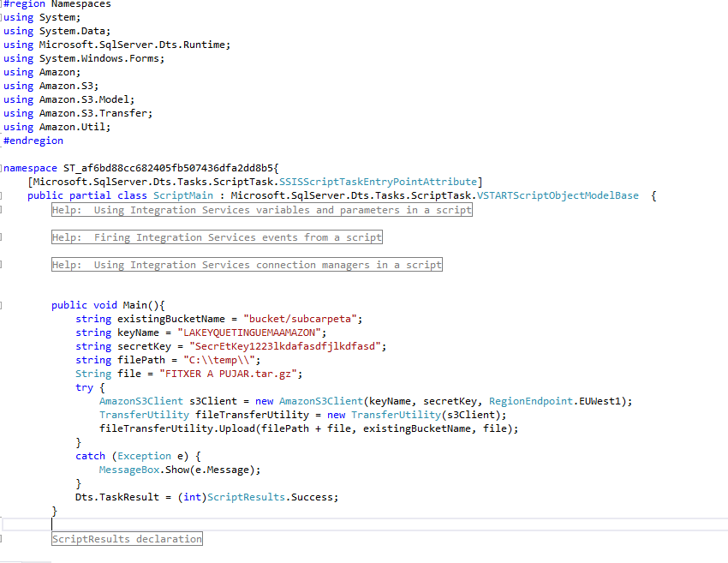Click RegionEndpoint in the AmazonS3Client constructor
The height and width of the screenshot is (563, 728).
tap(531, 401)
